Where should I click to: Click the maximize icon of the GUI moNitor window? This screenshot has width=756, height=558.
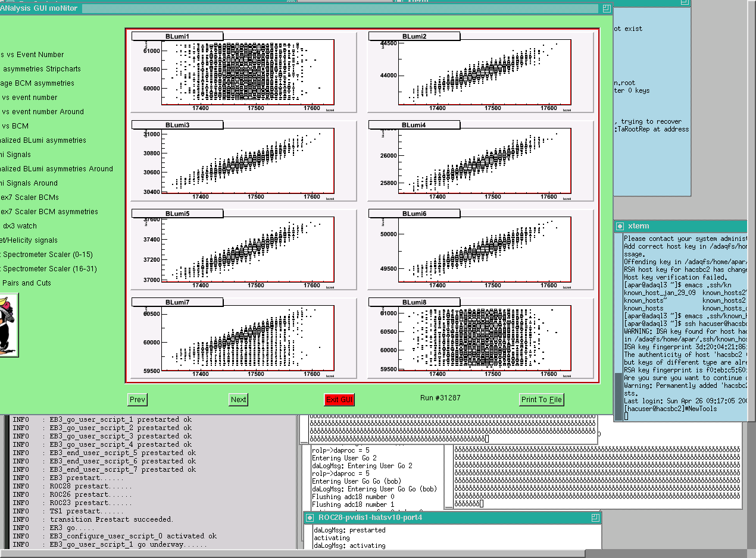[607, 8]
